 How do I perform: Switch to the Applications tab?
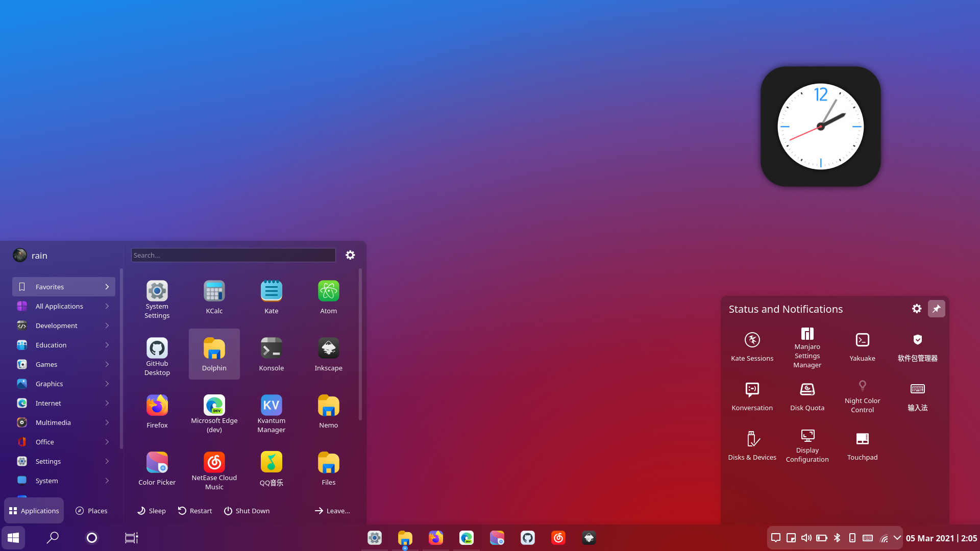coord(34,511)
